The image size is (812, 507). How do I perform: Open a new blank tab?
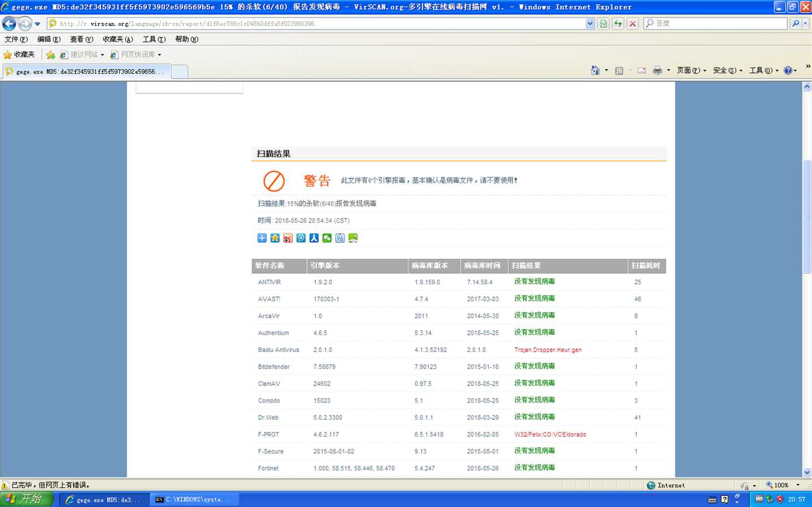(x=179, y=72)
